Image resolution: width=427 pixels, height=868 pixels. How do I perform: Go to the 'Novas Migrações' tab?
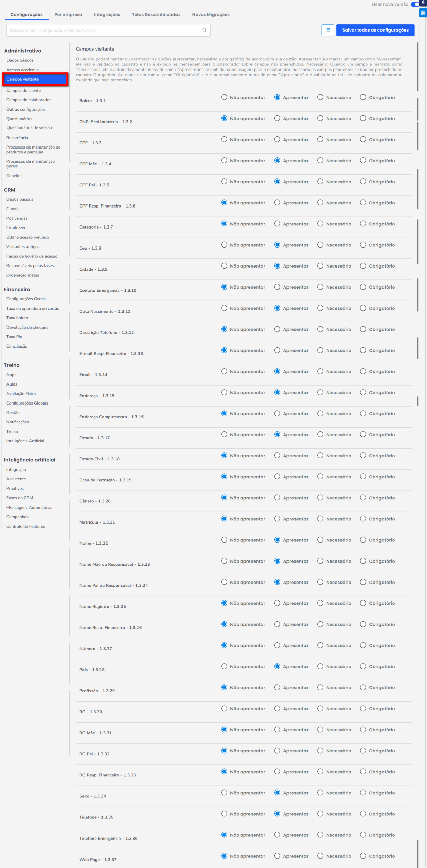[211, 15]
